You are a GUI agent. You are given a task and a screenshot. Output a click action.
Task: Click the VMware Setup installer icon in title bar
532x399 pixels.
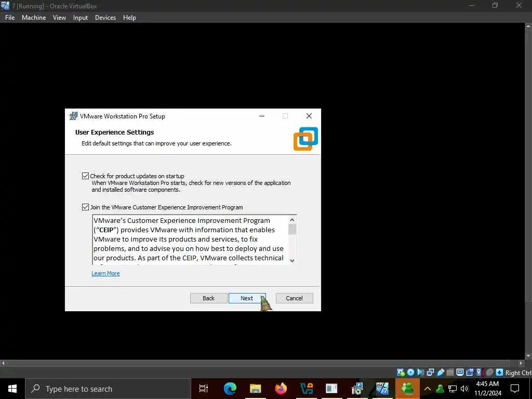(73, 116)
